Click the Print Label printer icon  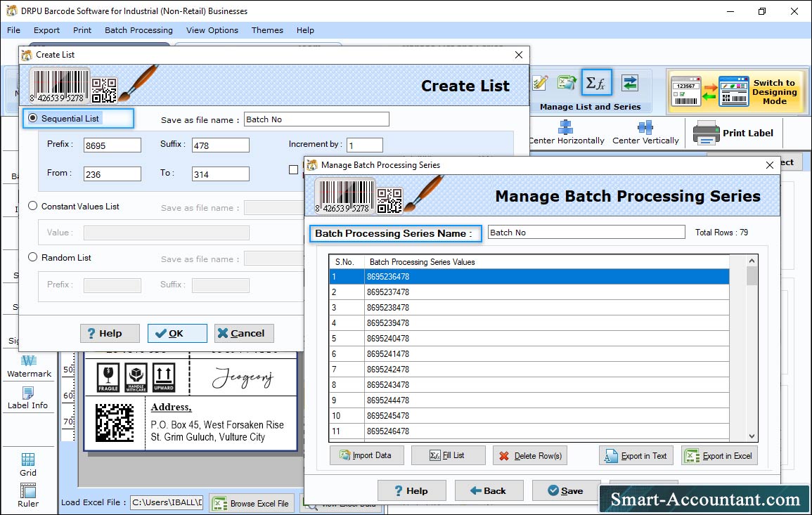(706, 133)
